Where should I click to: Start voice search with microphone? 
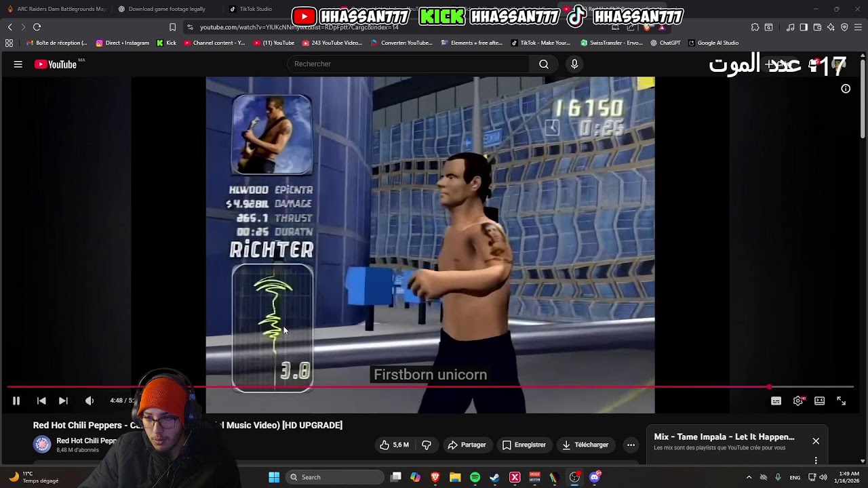click(574, 64)
